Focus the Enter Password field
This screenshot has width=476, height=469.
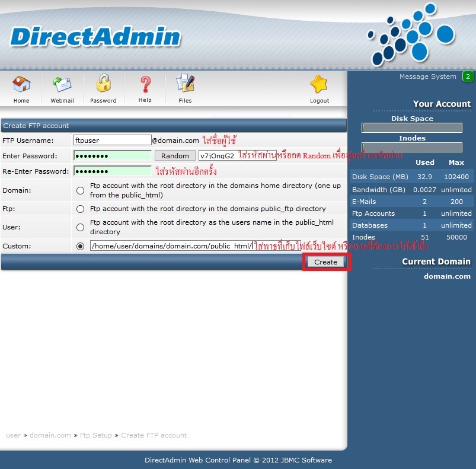[112, 156]
